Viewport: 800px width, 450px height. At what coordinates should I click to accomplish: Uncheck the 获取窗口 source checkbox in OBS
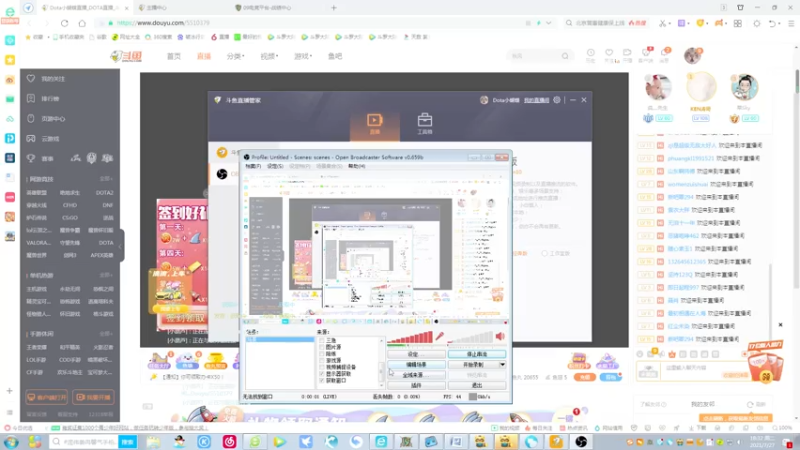(x=321, y=380)
